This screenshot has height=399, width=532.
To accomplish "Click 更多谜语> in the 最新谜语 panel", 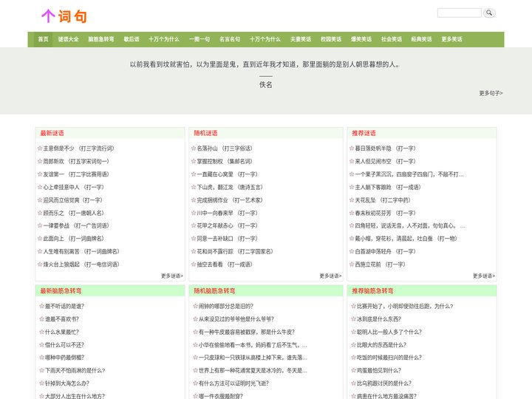I will pyautogui.click(x=172, y=276).
